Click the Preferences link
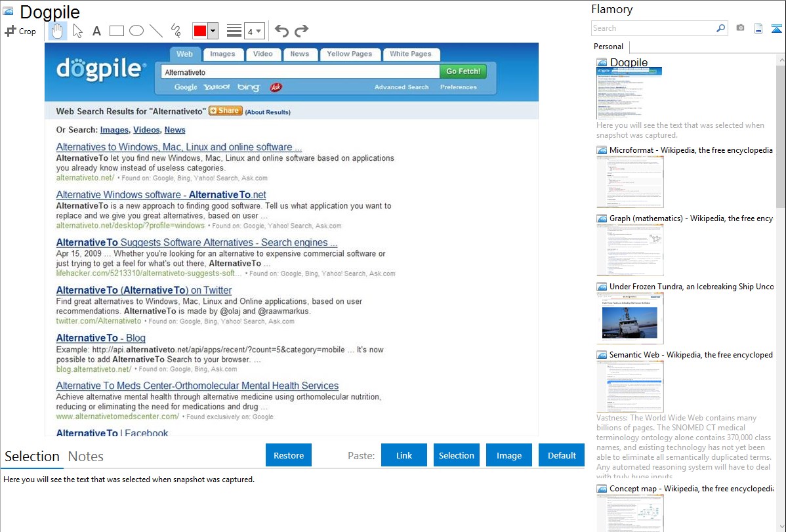Viewport: 786px width, 532px height. click(x=458, y=87)
